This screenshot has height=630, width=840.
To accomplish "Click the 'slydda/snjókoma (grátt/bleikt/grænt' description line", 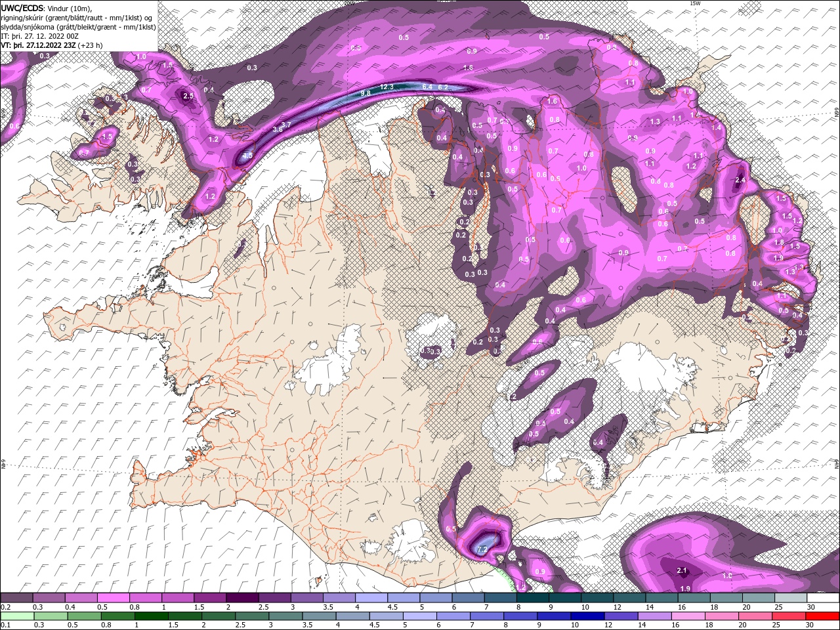I will pos(79,27).
